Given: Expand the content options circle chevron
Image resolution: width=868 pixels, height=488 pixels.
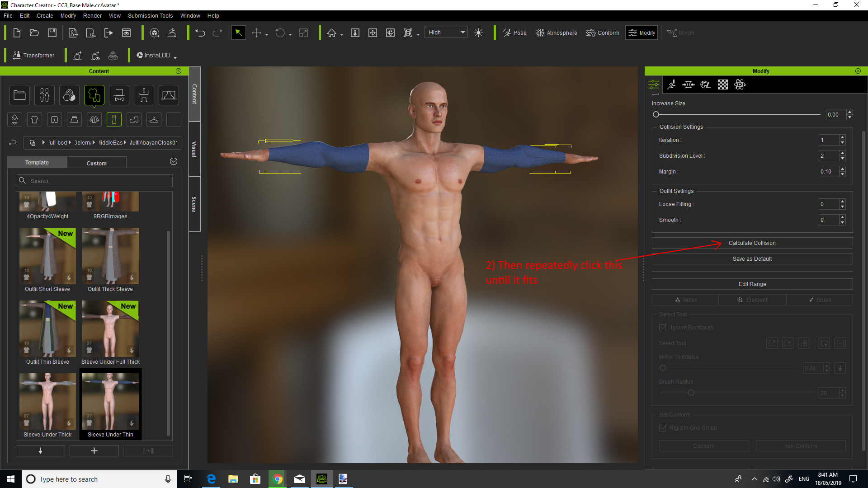Looking at the screenshot, I should pos(173,162).
